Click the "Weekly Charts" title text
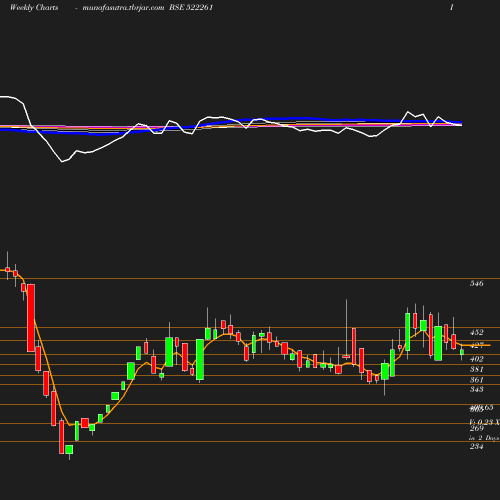 pos(34,7)
